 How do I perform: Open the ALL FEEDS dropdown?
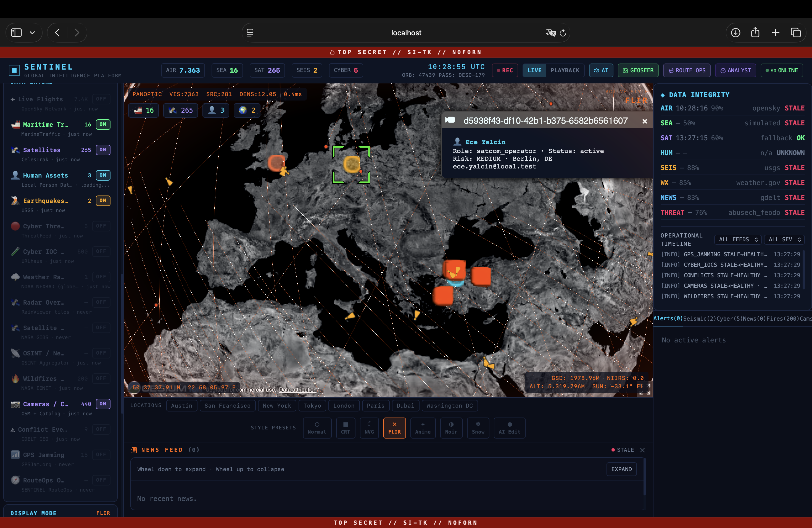738,239
